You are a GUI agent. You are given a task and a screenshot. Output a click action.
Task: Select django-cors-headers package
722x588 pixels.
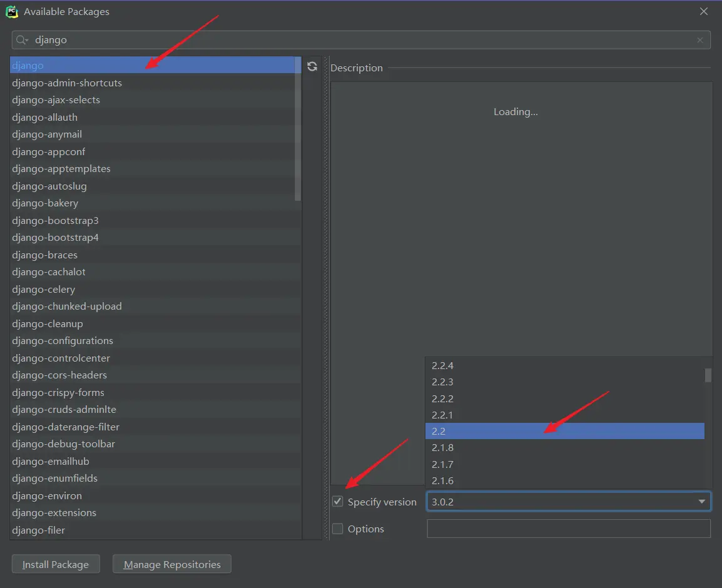pos(155,375)
